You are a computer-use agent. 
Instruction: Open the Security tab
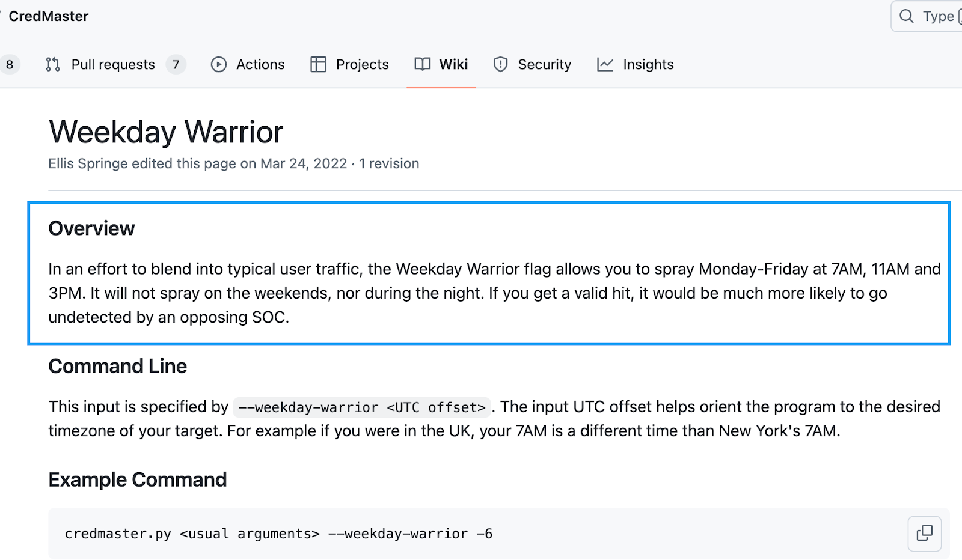[544, 64]
